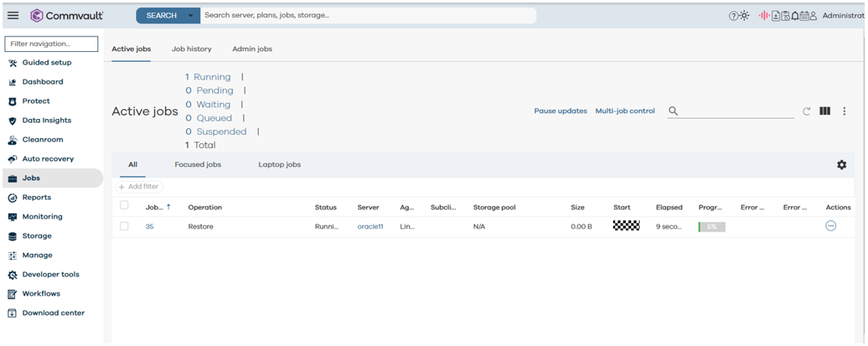
Task: Expand the Protect navigation item
Action: tap(36, 101)
